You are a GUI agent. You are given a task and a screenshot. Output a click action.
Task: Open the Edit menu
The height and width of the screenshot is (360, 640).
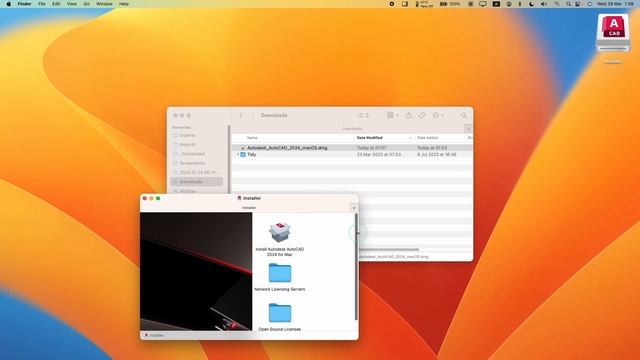[56, 4]
